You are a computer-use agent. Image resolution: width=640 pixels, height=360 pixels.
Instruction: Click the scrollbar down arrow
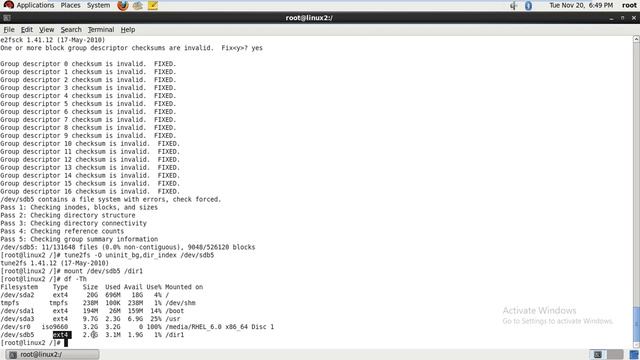(636, 345)
